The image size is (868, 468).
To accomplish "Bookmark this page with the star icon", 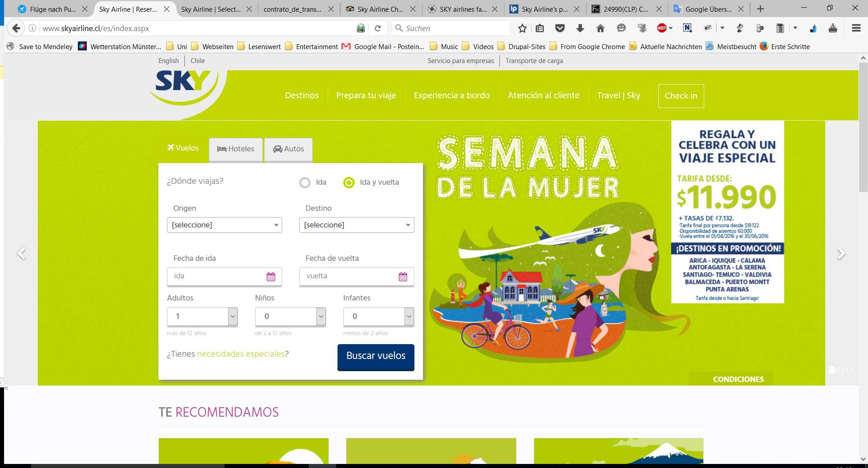I will coord(522,28).
